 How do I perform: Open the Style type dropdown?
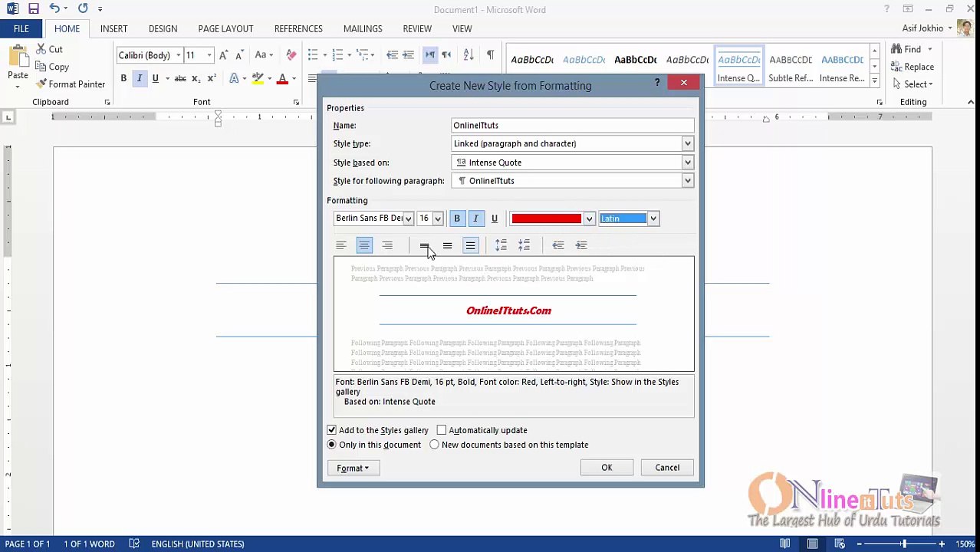(687, 143)
